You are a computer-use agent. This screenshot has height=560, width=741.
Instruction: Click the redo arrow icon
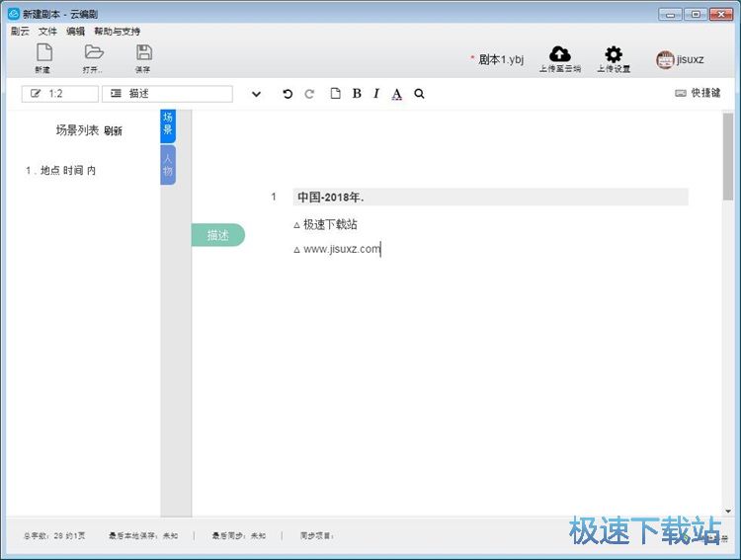[309, 94]
